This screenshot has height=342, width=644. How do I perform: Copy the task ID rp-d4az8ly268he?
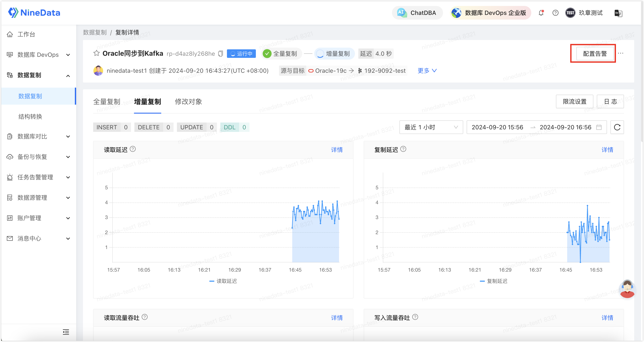[x=221, y=54]
